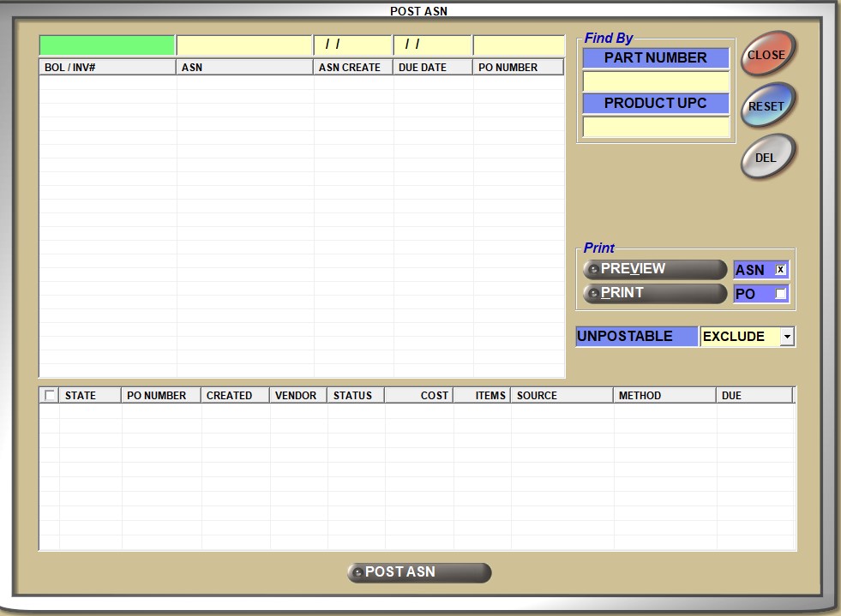Sort by the VENDOR column header
Viewport: 841px width, 616px height.
[296, 395]
